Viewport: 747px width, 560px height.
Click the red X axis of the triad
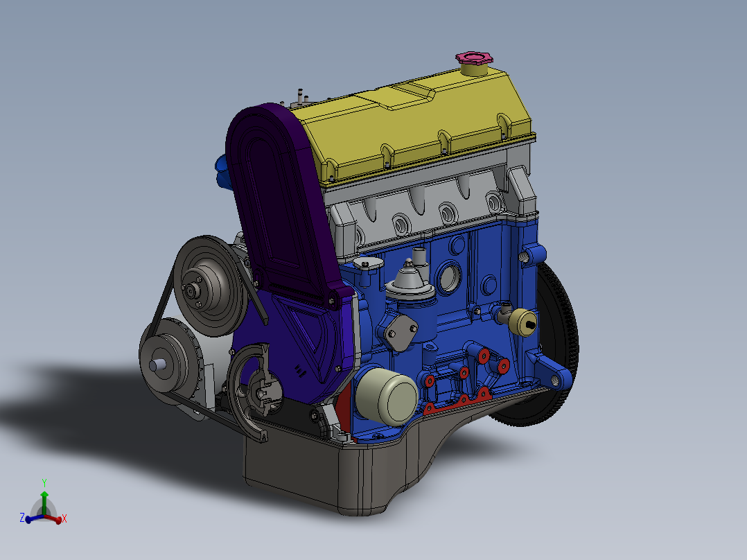(55, 517)
